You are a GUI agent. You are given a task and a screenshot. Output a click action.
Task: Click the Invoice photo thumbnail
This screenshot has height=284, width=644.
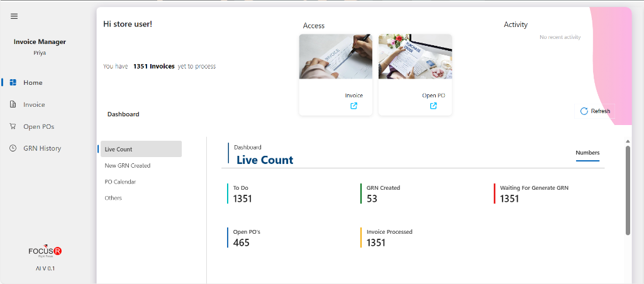(x=336, y=56)
